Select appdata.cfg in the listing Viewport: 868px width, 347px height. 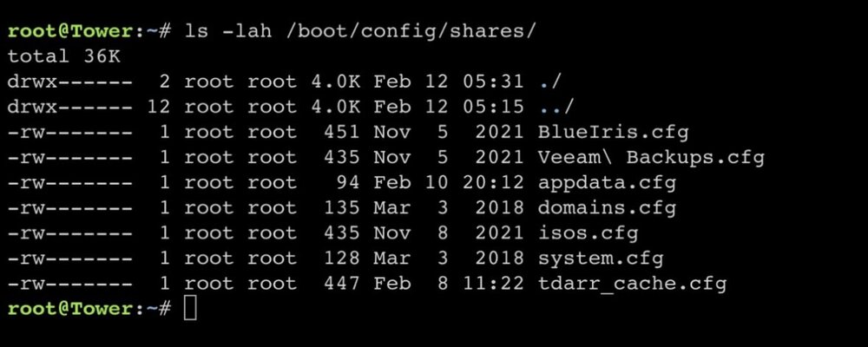[607, 183]
